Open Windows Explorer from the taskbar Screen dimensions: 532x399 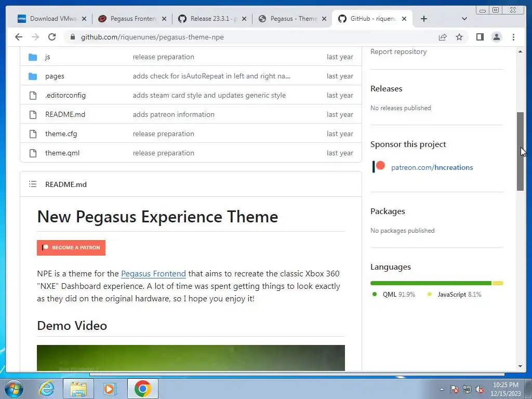78,389
